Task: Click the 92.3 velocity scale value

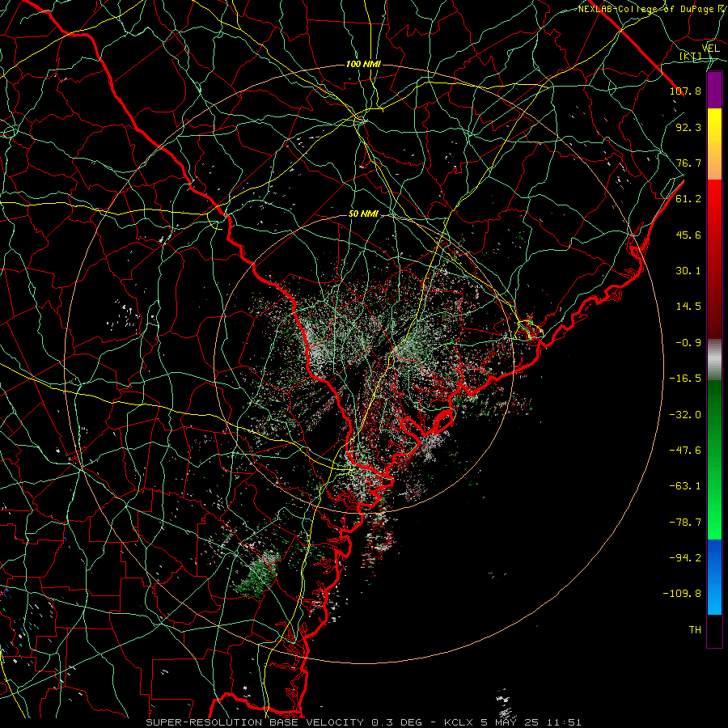Action: point(688,127)
